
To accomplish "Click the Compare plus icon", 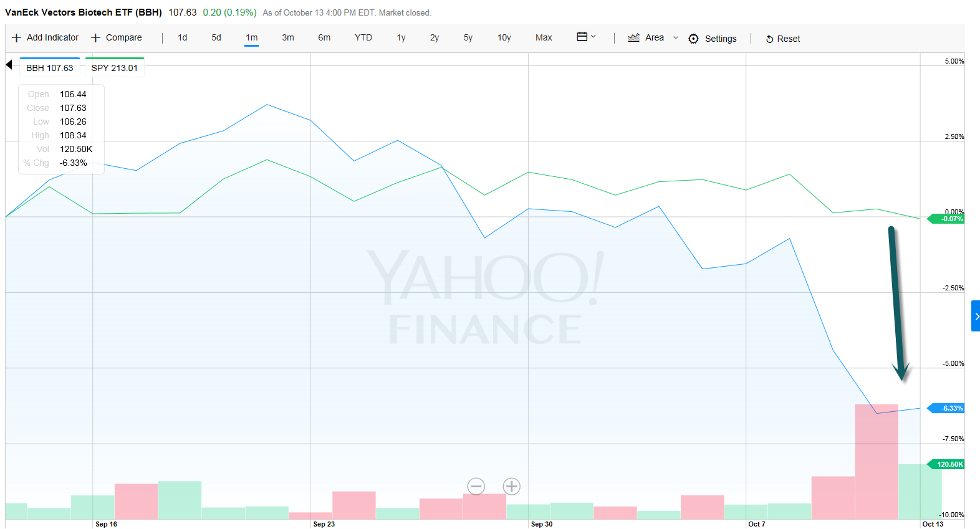I will [x=95, y=38].
